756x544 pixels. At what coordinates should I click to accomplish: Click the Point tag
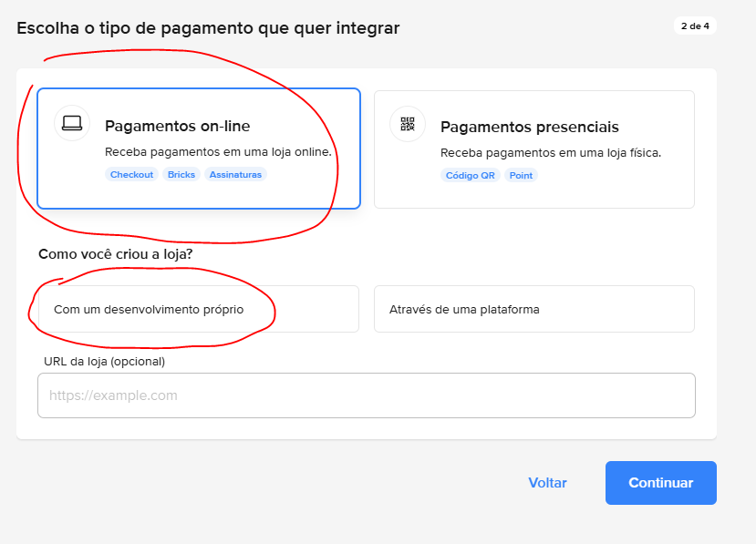tap(522, 175)
